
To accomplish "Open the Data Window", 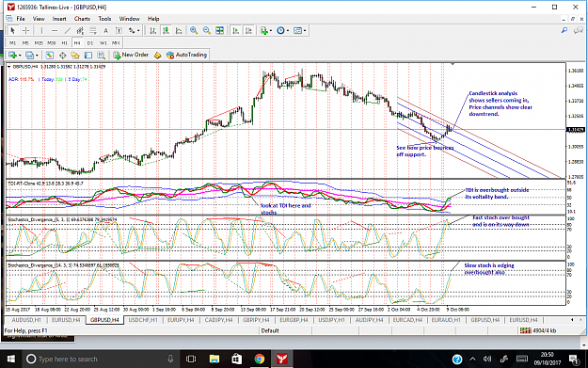I will coord(62,56).
